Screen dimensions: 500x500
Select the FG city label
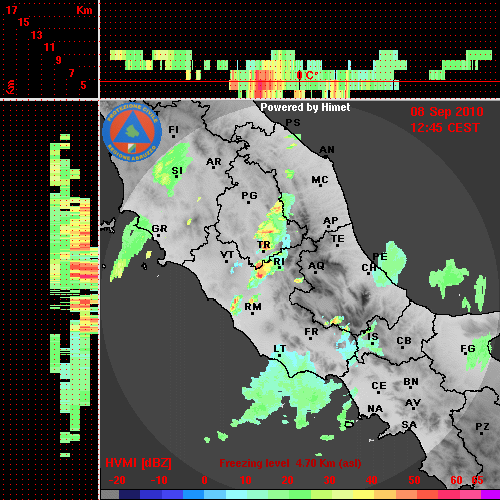467,349
